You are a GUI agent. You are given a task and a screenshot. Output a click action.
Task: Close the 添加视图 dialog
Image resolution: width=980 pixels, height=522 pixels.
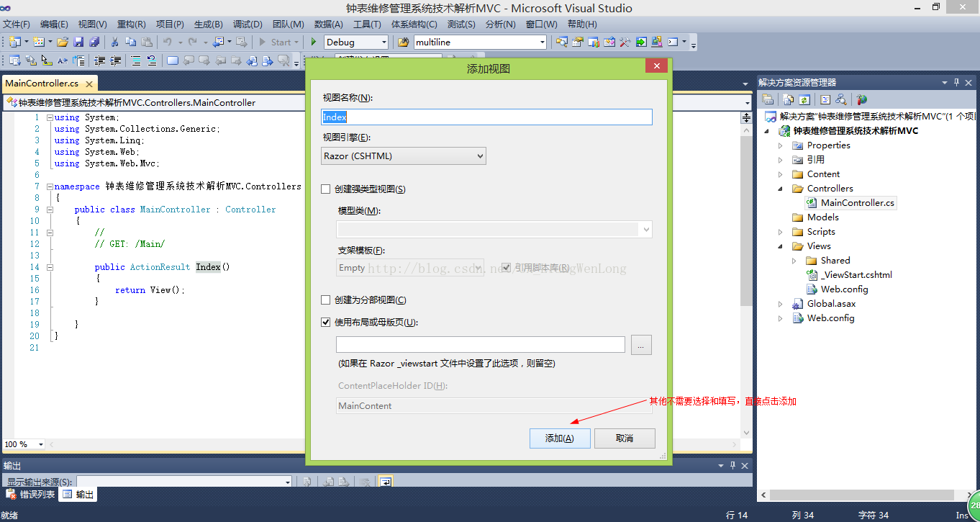click(x=655, y=67)
